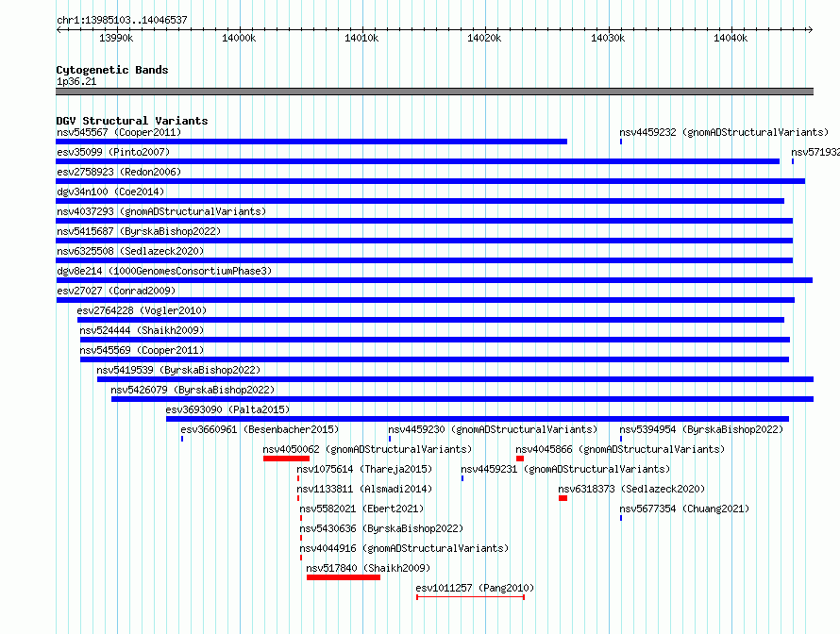
Task: Select the esv1011257 (Pang2010) red line feature
Action: [470, 597]
